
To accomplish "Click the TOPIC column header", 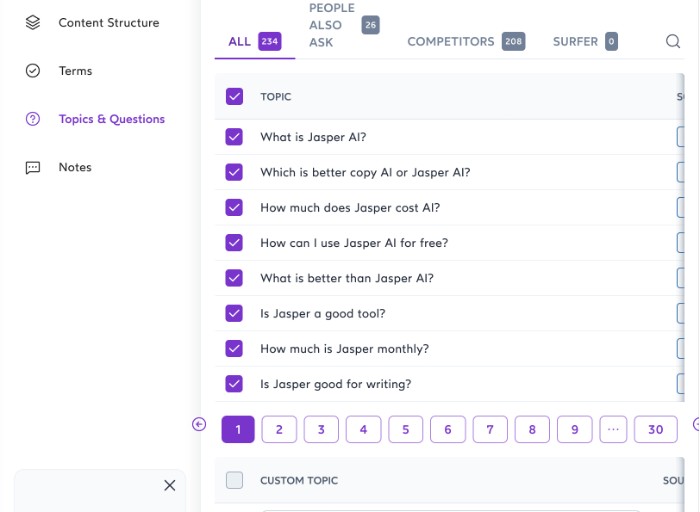I will pyautogui.click(x=275, y=97).
